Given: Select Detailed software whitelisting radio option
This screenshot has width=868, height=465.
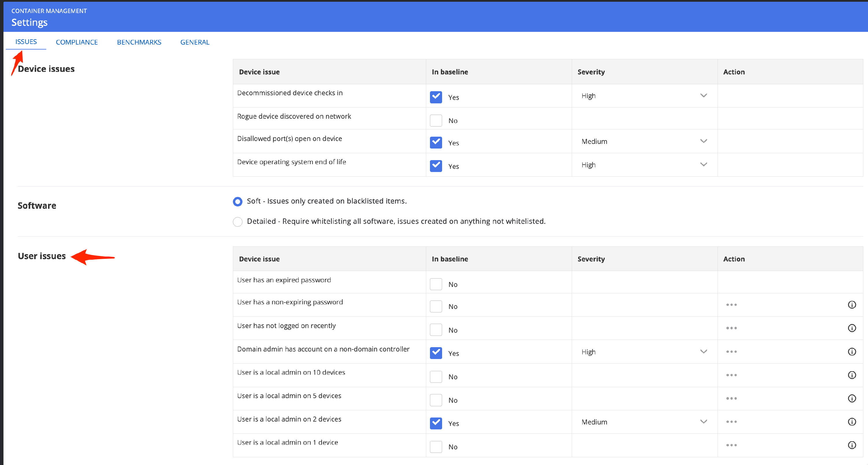Looking at the screenshot, I should (x=238, y=221).
